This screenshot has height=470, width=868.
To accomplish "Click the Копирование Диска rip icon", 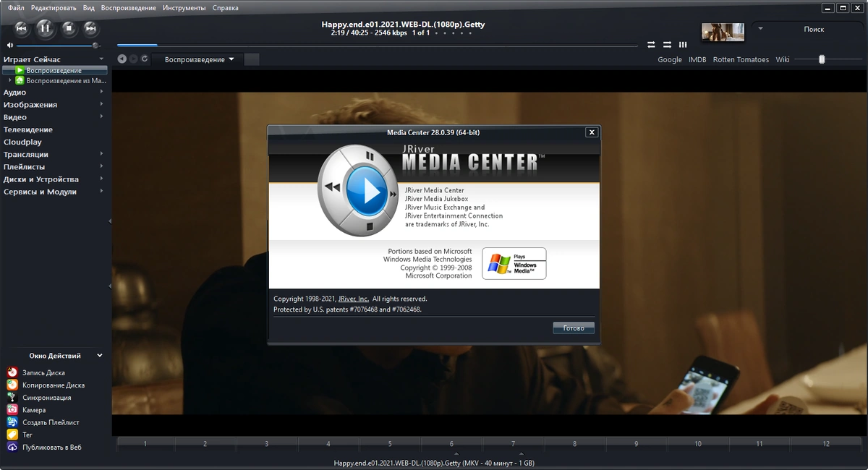I will (x=12, y=385).
